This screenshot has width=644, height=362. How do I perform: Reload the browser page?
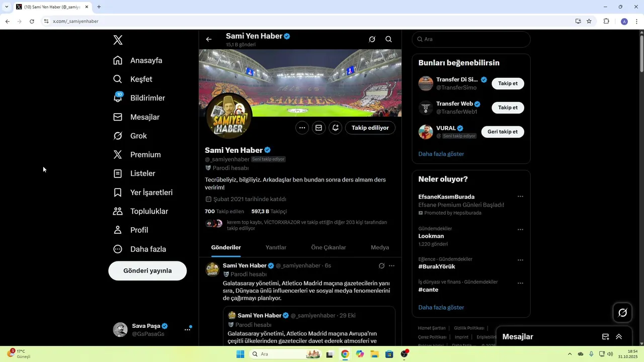32,21
